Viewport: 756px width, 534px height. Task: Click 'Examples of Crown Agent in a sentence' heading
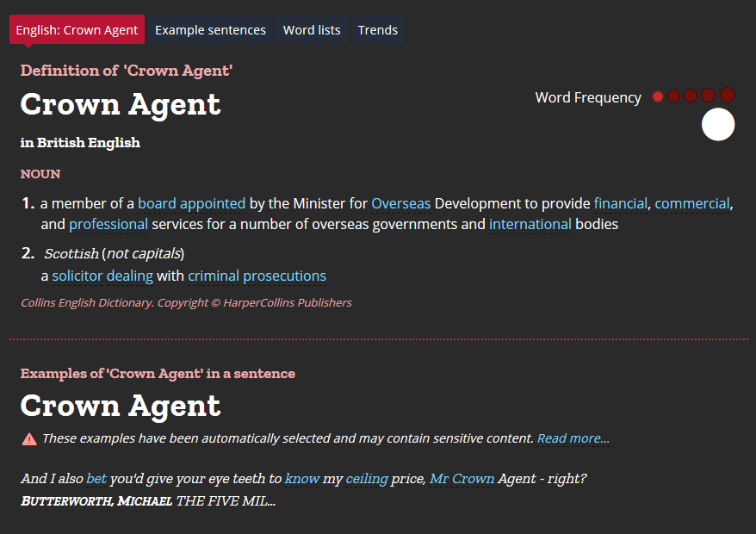158,374
